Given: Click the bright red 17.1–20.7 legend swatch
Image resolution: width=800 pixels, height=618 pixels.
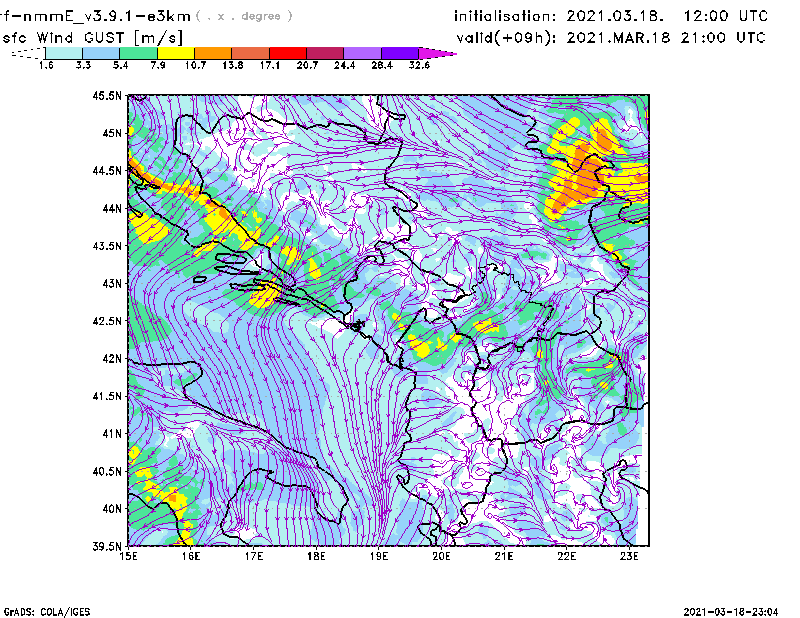Looking at the screenshot, I should 288,53.
